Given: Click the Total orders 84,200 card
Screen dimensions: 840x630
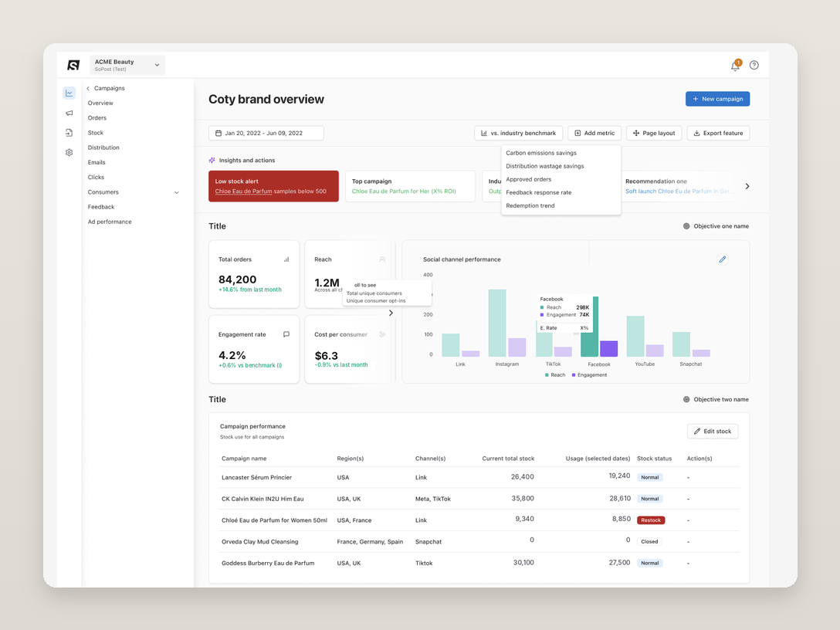Looking at the screenshot, I should (x=254, y=274).
